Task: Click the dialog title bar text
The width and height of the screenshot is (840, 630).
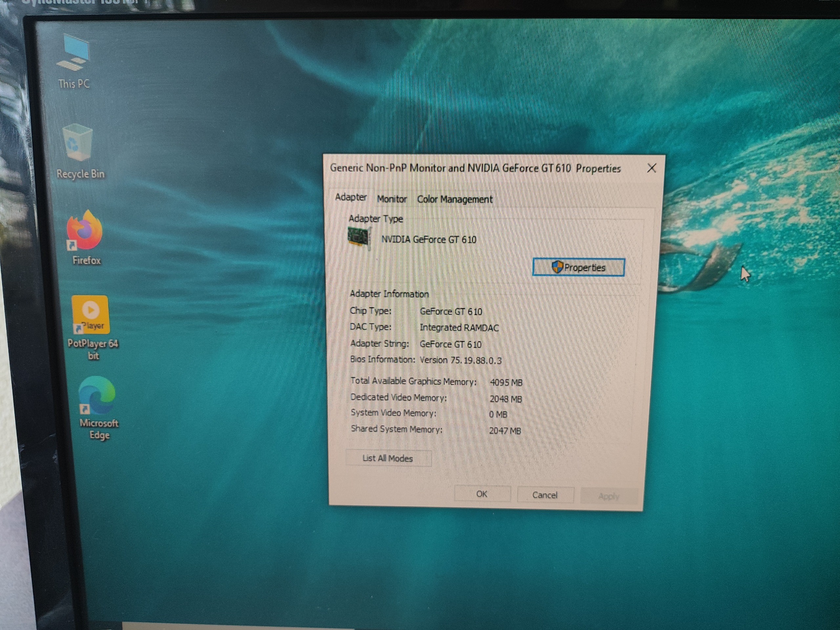Action: coord(475,168)
